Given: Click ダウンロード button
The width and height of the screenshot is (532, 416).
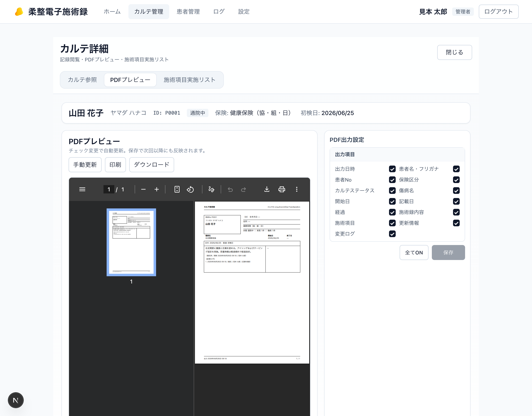Looking at the screenshot, I should (151, 165).
